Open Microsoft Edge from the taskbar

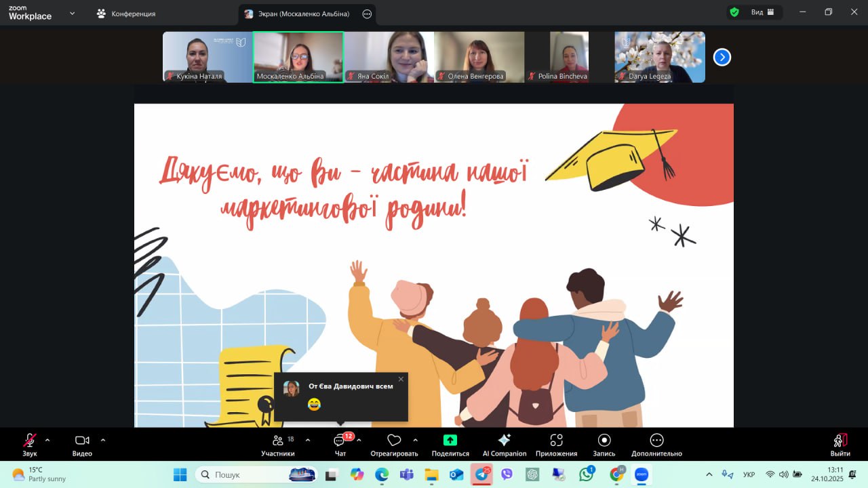coord(382,474)
